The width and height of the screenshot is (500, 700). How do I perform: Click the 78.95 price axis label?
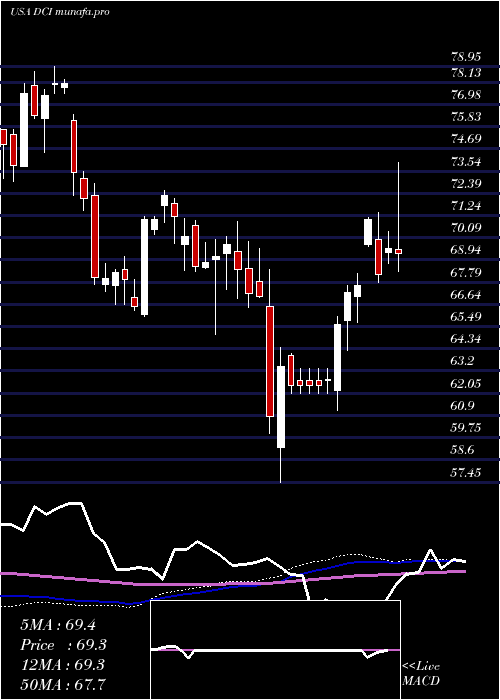[x=467, y=57]
